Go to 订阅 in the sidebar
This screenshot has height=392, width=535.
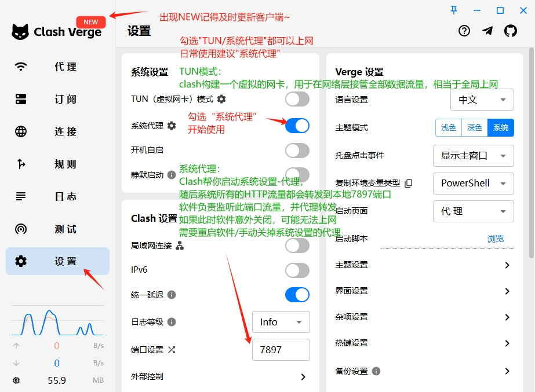(57, 99)
